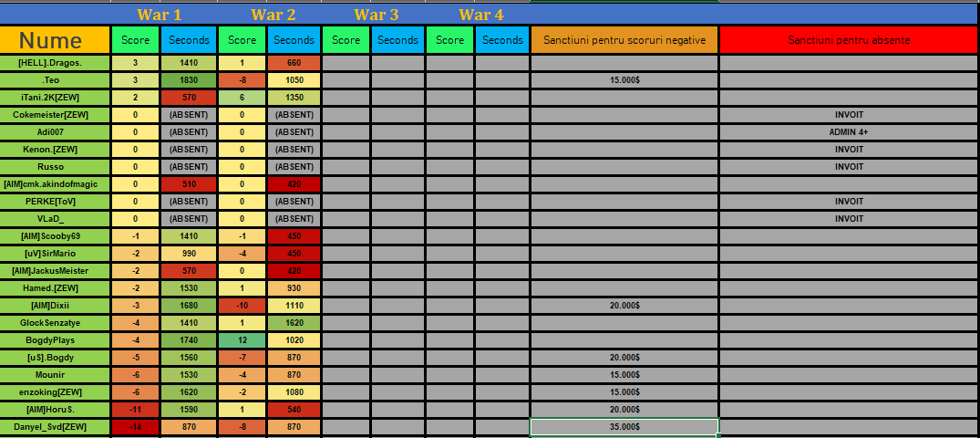Select the [AIM]cmk.akindofmagic name cell
Viewport: 980px width, 438px height.
coord(55,184)
